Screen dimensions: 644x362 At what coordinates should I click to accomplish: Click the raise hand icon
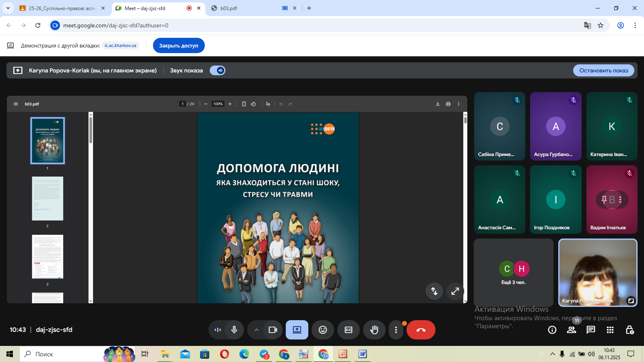[x=374, y=330]
